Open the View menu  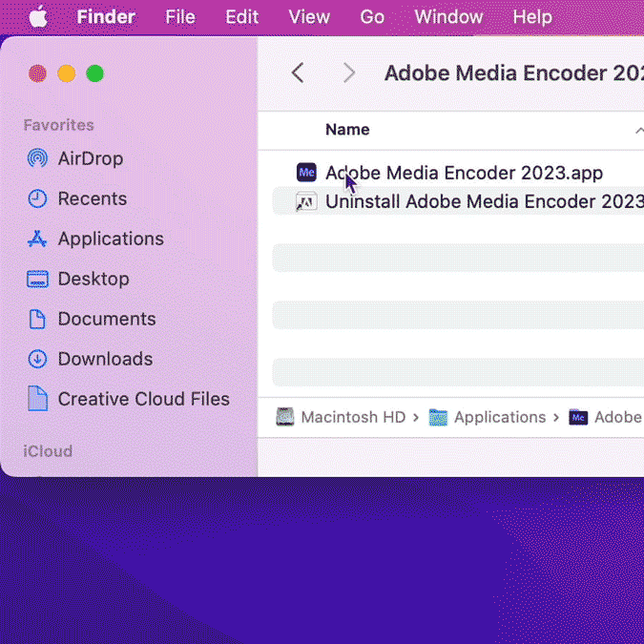pos(309,17)
